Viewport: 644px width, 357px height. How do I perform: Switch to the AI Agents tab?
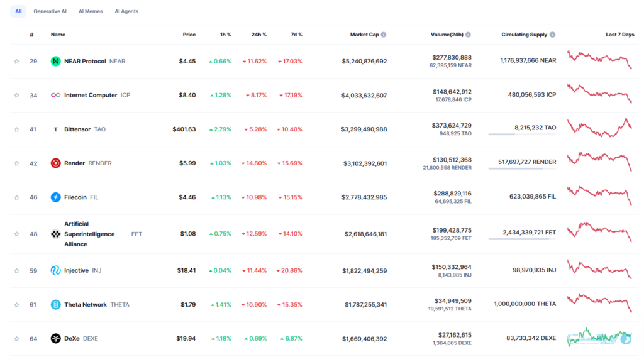pyautogui.click(x=126, y=11)
